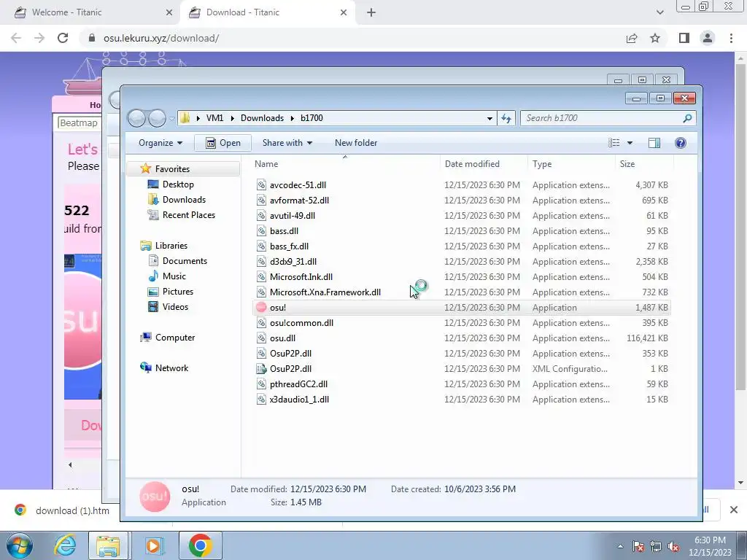Click the Explorer back navigation arrow
The height and width of the screenshot is (560, 747).
pos(136,118)
